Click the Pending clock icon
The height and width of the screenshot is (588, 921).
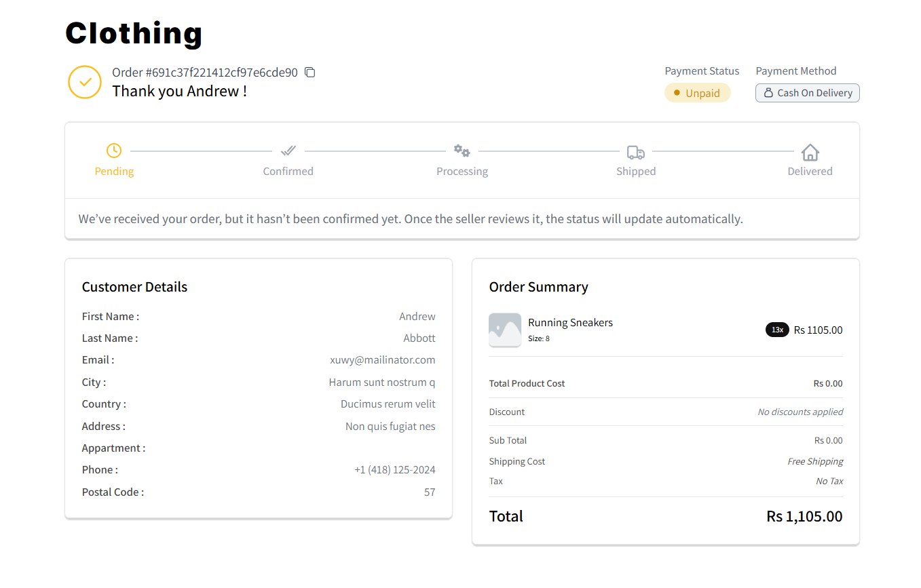click(x=114, y=151)
